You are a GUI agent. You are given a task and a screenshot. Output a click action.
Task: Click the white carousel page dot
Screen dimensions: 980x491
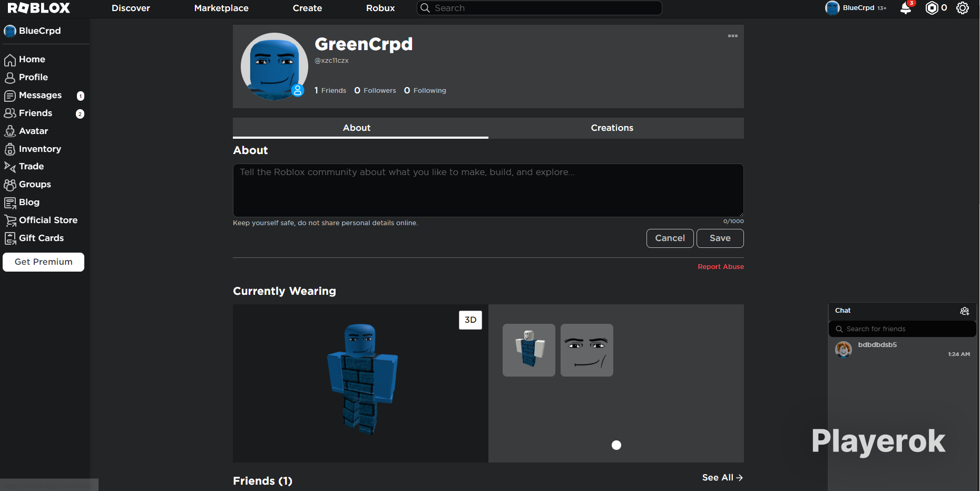point(616,445)
